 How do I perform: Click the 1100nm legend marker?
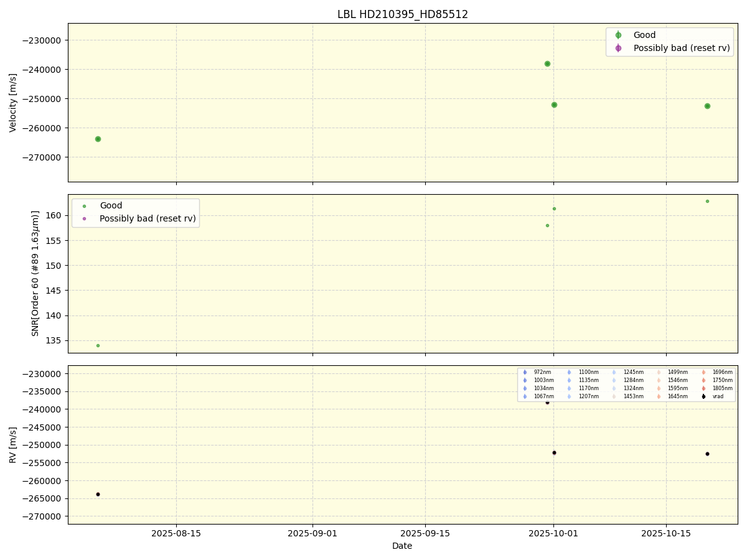coord(569,372)
